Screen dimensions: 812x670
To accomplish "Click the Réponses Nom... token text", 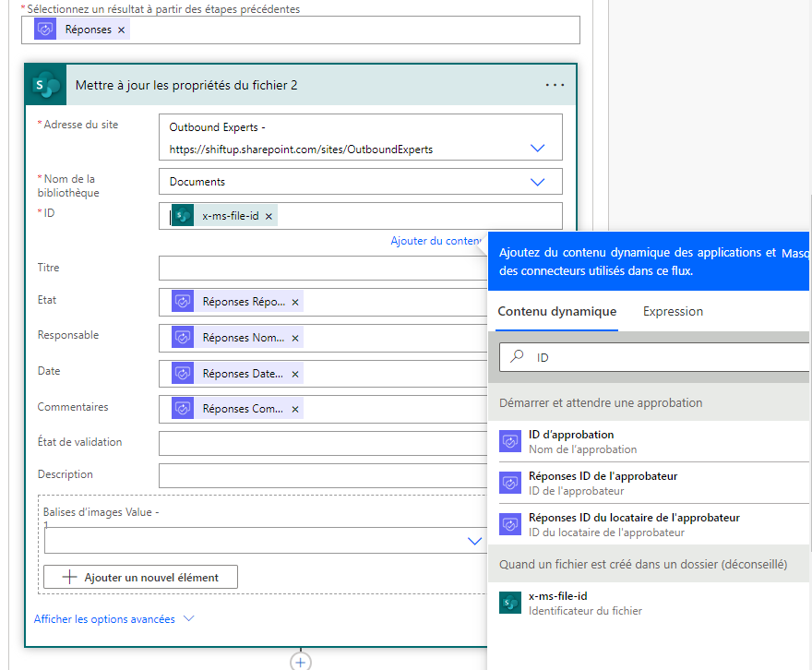I will tap(244, 338).
